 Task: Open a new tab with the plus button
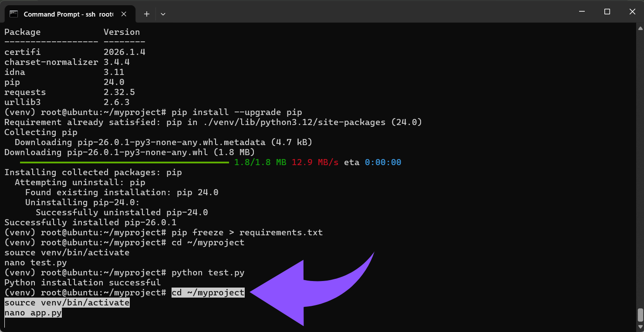click(x=146, y=14)
